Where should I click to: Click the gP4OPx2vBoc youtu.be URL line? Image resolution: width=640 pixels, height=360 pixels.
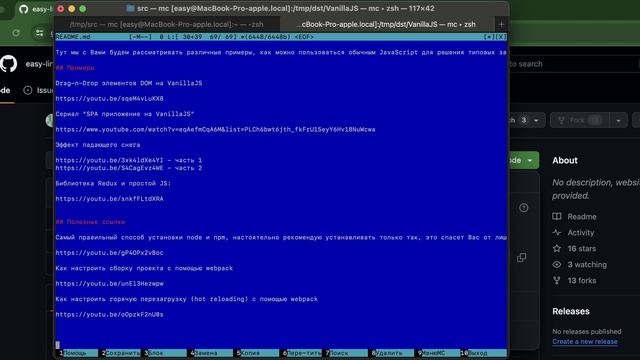click(109, 253)
